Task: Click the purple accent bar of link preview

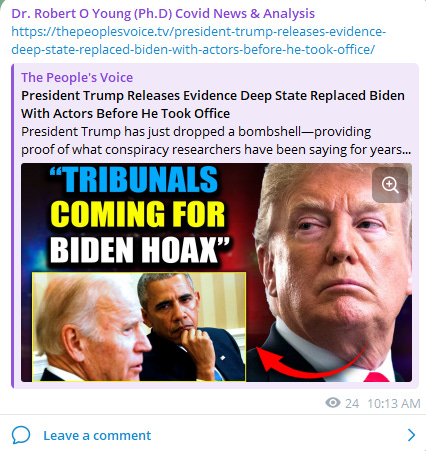Action: tap(13, 226)
